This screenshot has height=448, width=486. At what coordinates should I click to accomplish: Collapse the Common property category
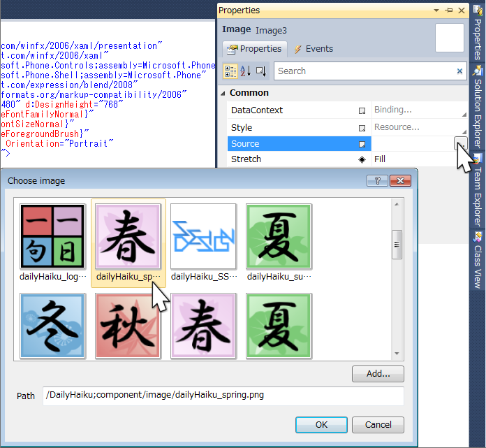[x=223, y=93]
